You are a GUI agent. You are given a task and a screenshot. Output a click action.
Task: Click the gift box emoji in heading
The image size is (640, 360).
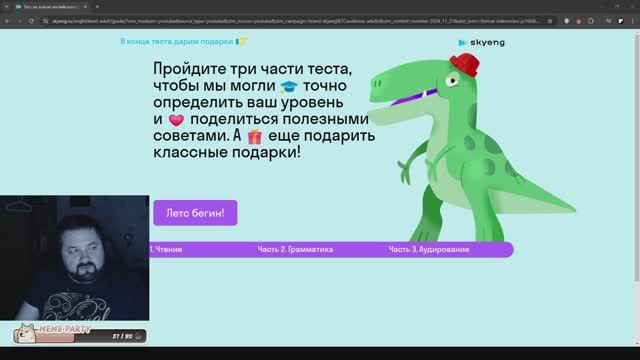[x=255, y=137]
